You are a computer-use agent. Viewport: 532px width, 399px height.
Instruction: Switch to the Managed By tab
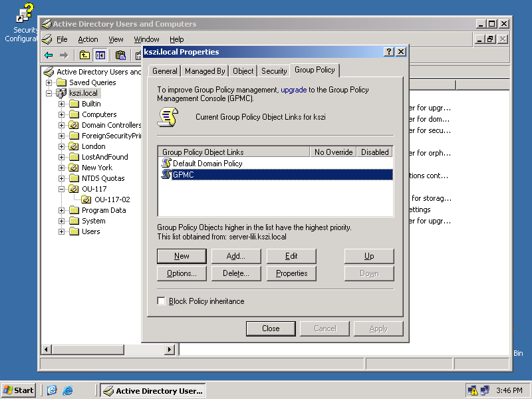point(205,71)
